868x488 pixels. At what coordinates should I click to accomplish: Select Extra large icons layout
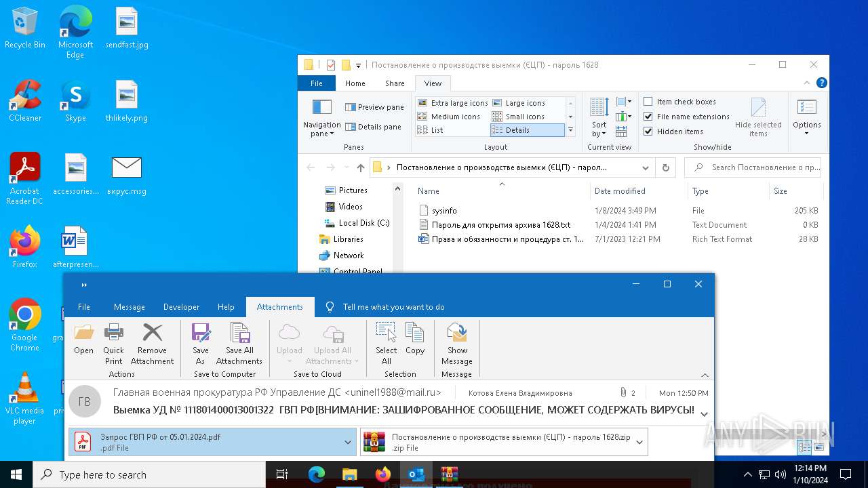tap(452, 103)
